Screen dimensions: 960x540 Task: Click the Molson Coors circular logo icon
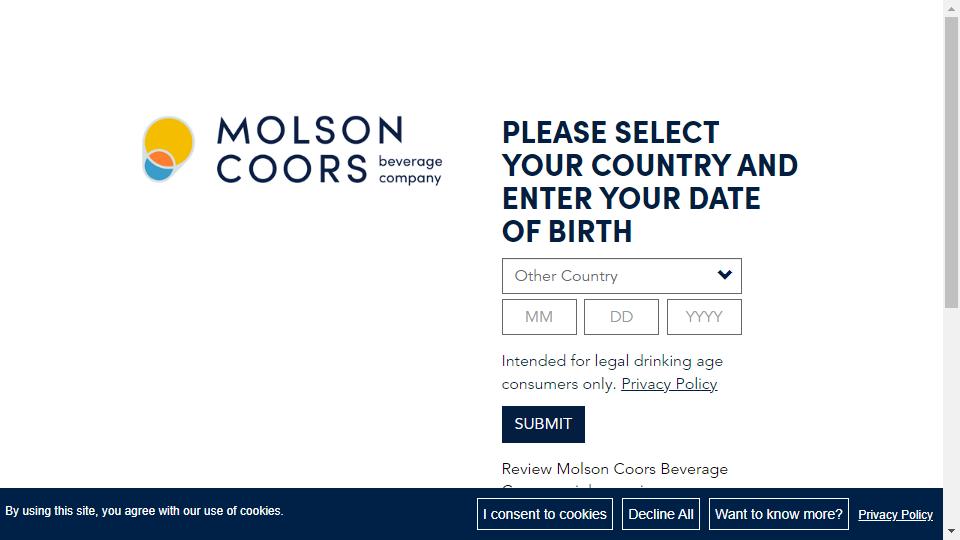click(x=168, y=149)
